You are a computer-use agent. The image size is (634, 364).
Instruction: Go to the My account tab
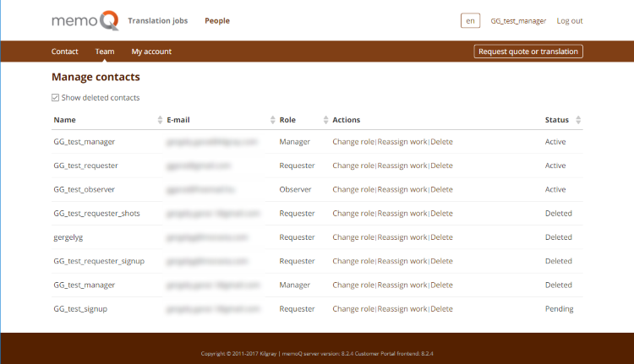[x=151, y=52]
